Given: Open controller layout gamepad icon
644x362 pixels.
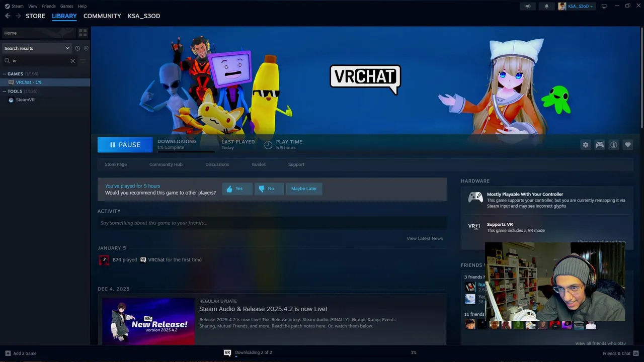Looking at the screenshot, I should (x=600, y=145).
